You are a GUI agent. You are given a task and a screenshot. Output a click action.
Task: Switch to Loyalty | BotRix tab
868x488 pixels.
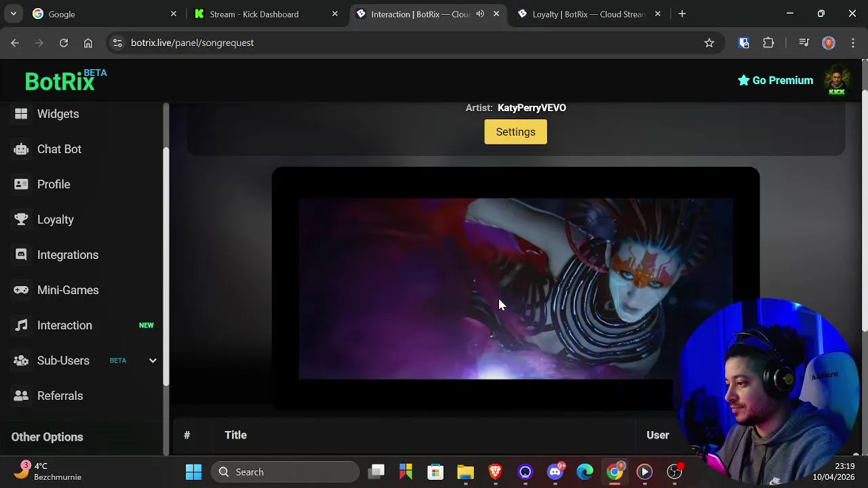589,14
